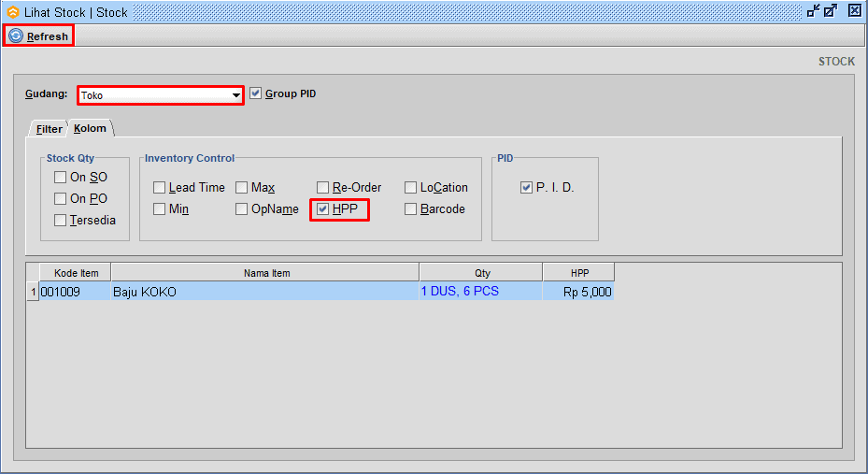Switch to the Filter tab

click(x=49, y=129)
